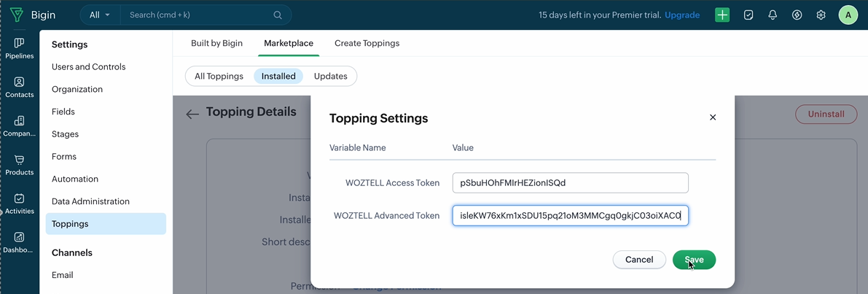Cancel the Topping Settings dialog
Viewport: 868px width, 294px height.
(639, 260)
